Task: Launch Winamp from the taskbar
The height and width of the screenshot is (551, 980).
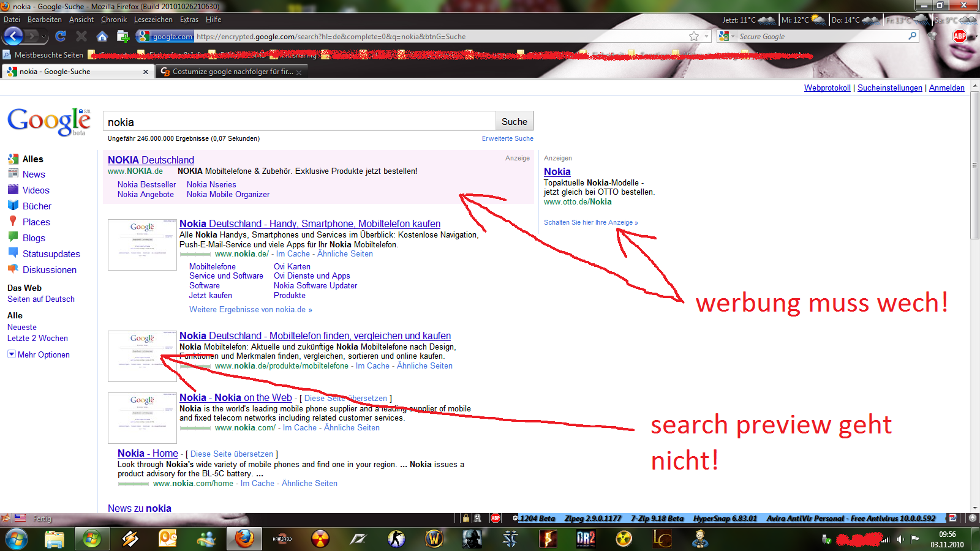Action: [130, 539]
